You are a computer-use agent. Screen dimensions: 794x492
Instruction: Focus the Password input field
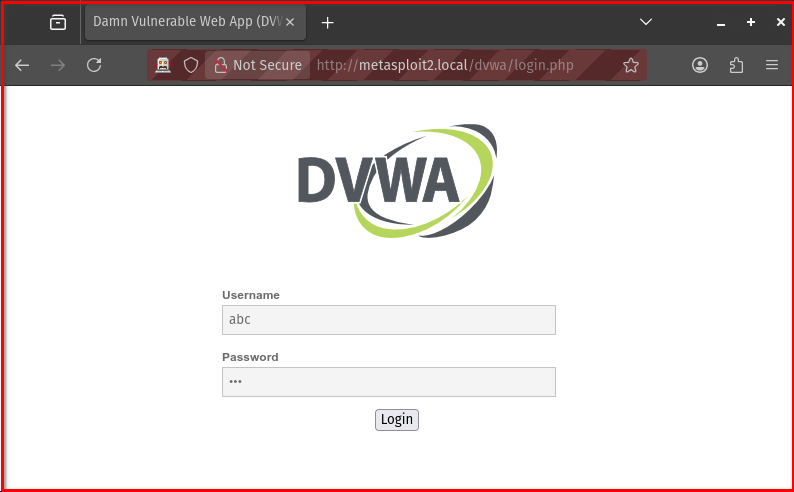click(389, 382)
